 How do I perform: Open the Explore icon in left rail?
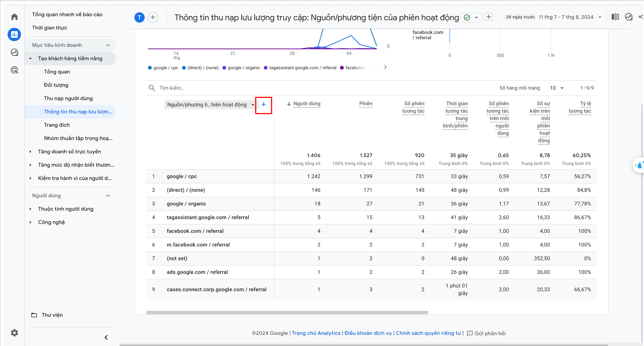[x=14, y=52]
